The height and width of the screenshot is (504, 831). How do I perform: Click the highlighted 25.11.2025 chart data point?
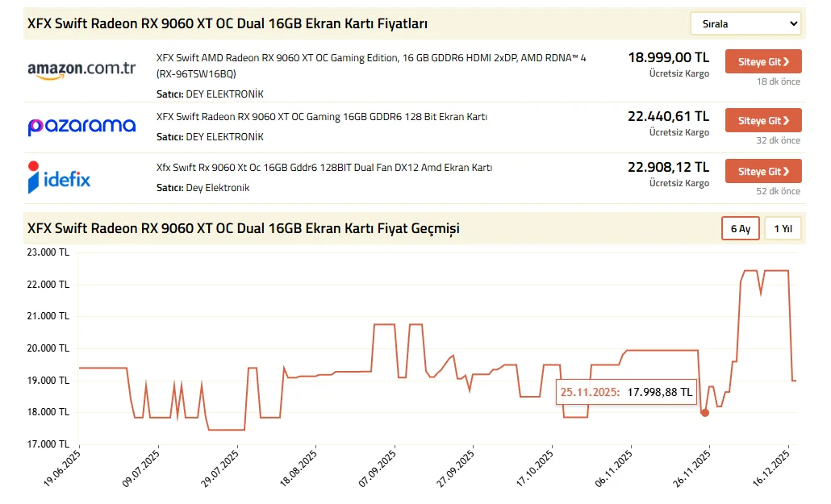coord(705,412)
